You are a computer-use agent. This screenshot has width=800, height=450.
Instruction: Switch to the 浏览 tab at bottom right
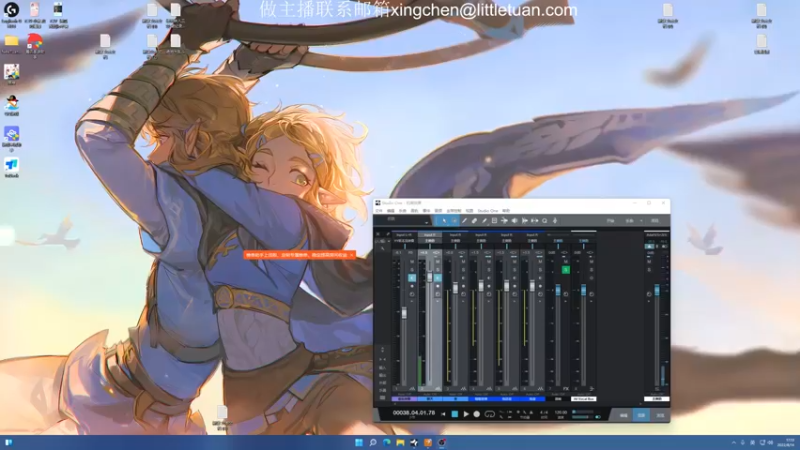coord(660,415)
